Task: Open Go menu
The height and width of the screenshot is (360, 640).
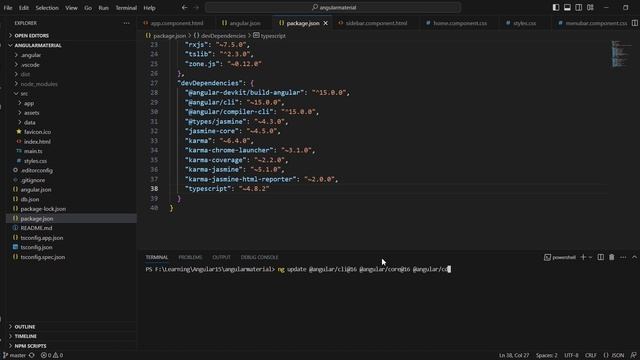Action: pyautogui.click(x=88, y=8)
